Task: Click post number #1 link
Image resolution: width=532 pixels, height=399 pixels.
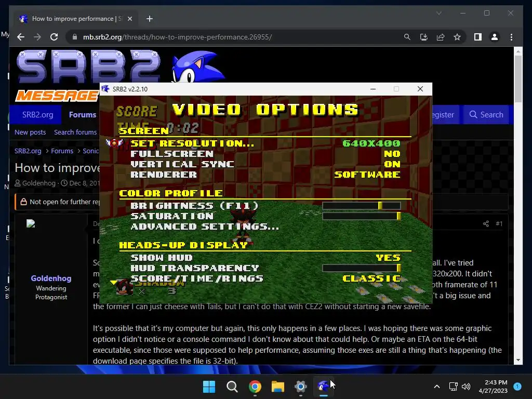Action: point(499,223)
